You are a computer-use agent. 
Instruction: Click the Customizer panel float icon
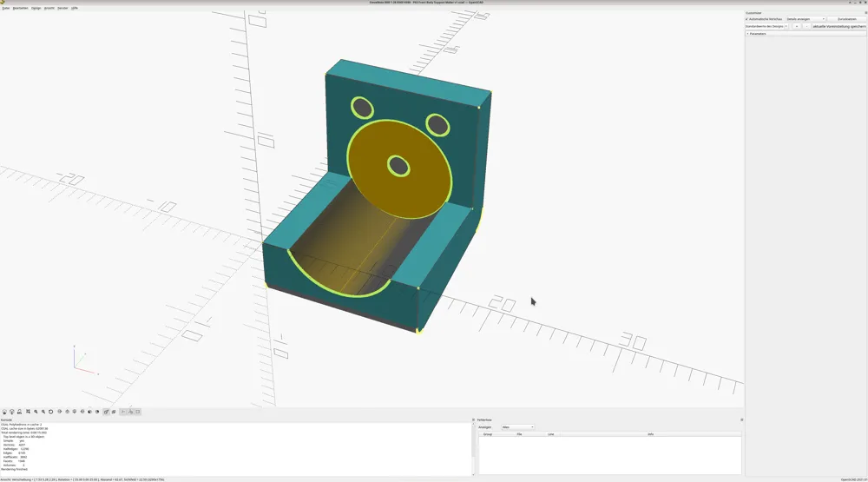(x=865, y=13)
